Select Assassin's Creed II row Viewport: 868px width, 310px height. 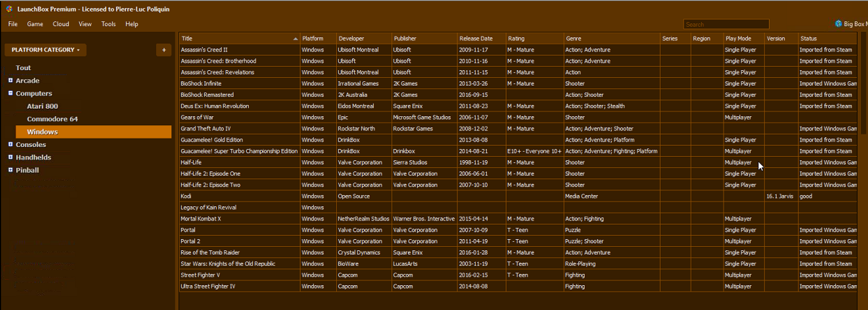tap(518, 50)
